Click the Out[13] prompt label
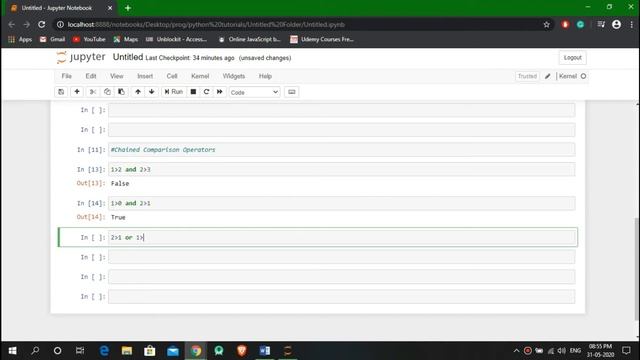The height and width of the screenshot is (360, 640). (91, 183)
